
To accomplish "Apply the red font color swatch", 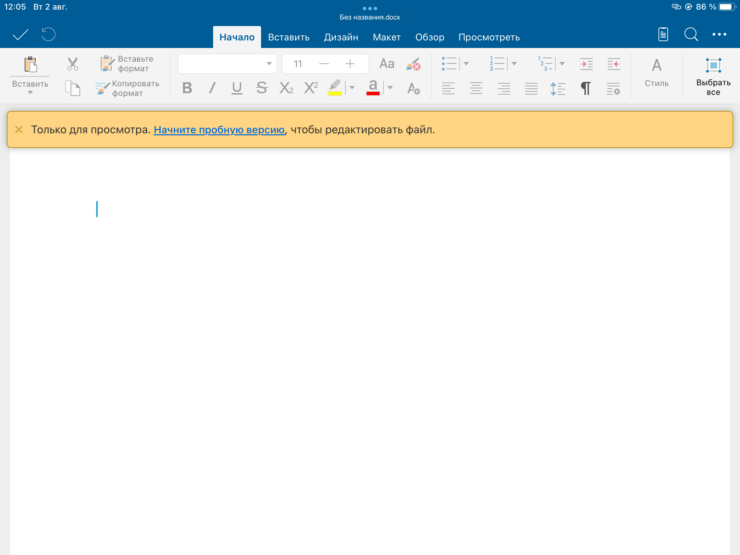I will 373,88.
